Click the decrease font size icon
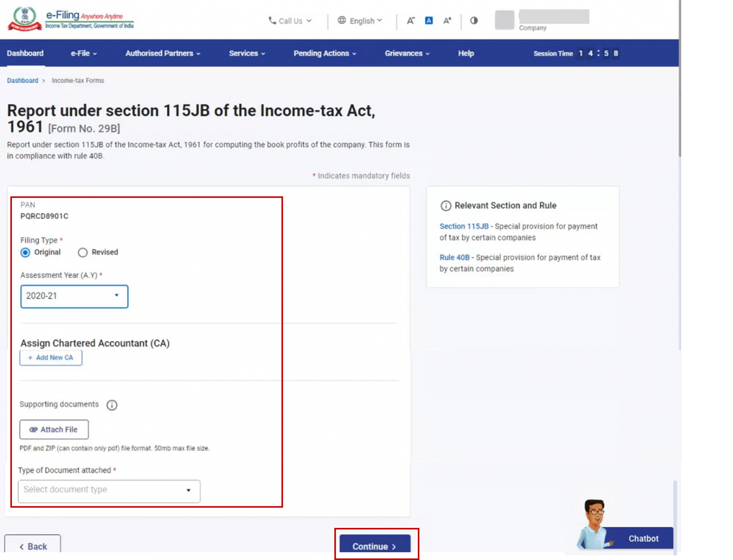The height and width of the screenshot is (560, 733). 411,20
